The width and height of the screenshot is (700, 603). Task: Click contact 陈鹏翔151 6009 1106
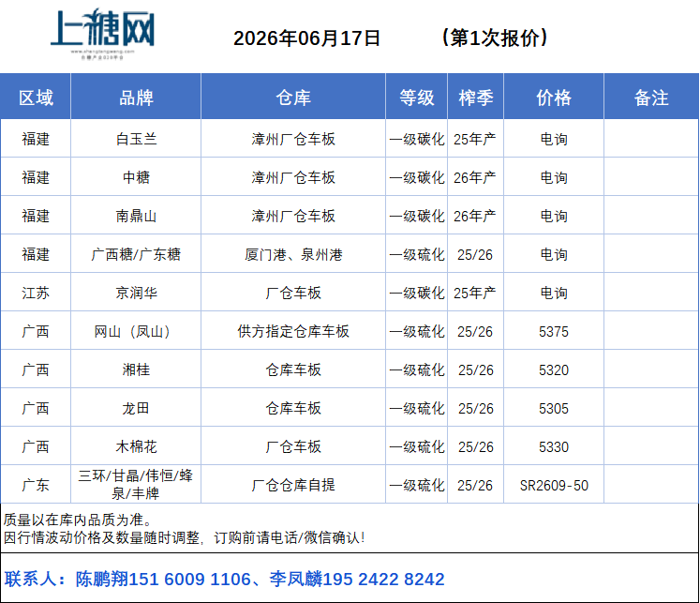click(163, 580)
